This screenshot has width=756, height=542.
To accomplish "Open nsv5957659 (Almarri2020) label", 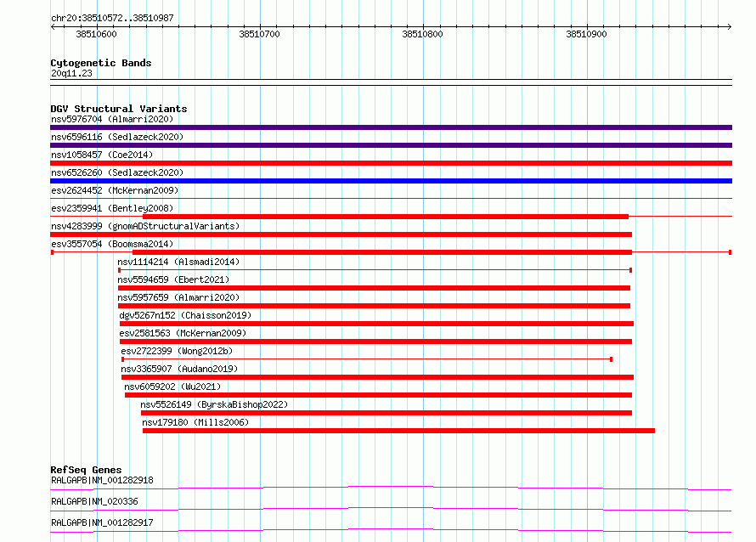I will click(x=178, y=297).
